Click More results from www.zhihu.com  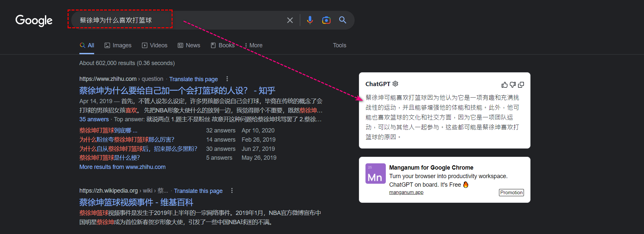point(122,167)
